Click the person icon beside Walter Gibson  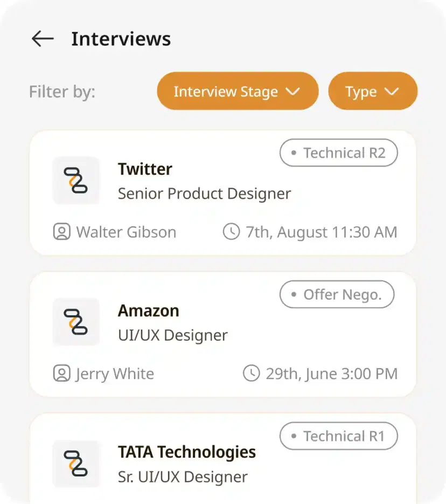(62, 232)
